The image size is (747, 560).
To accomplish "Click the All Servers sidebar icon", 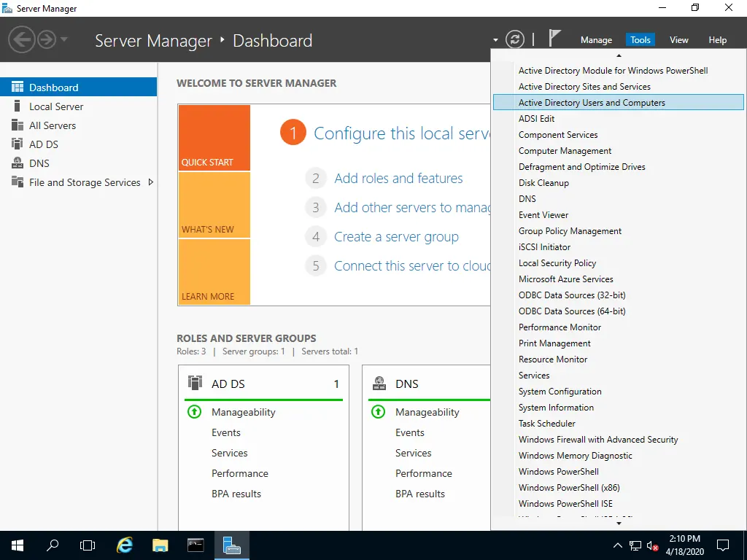I will point(18,125).
